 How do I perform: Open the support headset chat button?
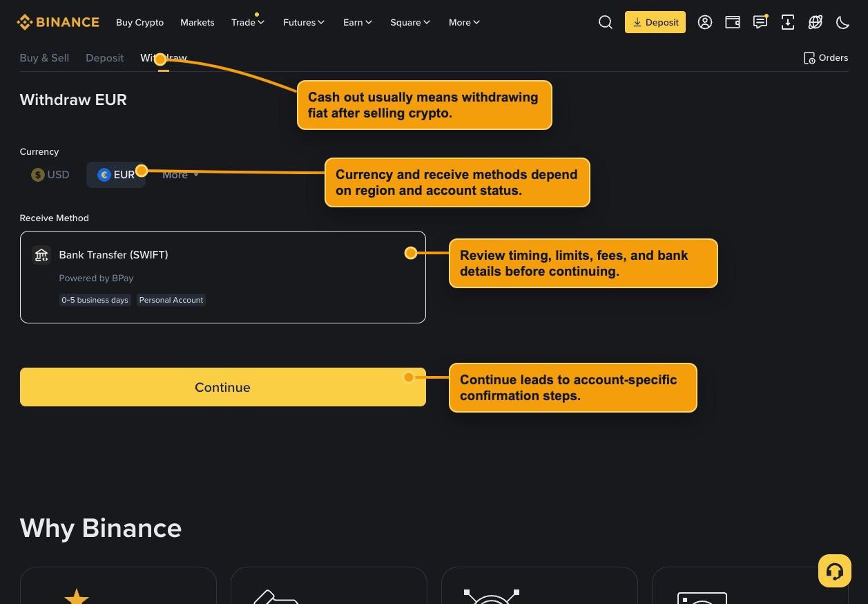(835, 571)
